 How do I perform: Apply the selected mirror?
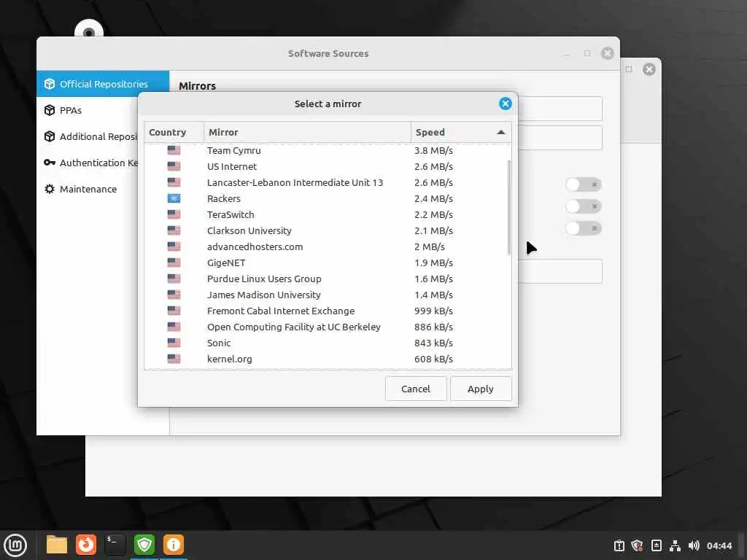[x=481, y=389]
